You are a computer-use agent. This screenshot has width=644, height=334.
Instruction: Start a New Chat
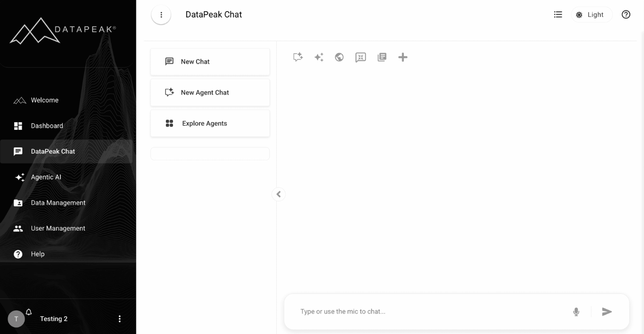(x=210, y=62)
